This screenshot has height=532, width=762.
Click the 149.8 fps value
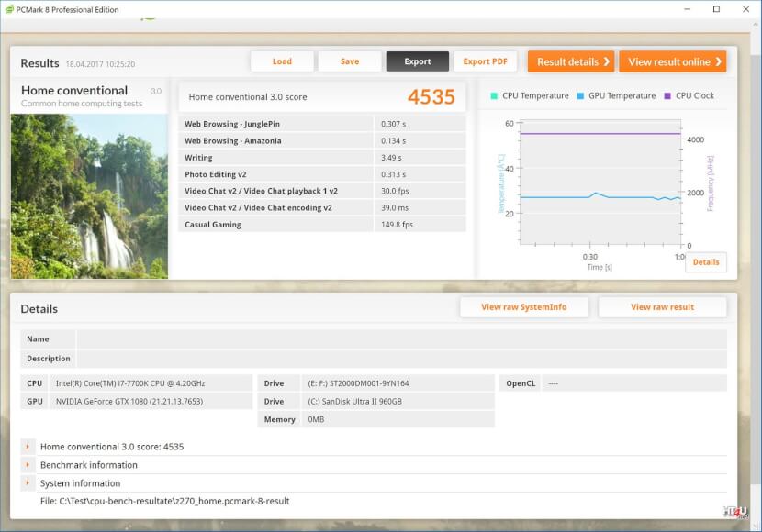tap(397, 225)
